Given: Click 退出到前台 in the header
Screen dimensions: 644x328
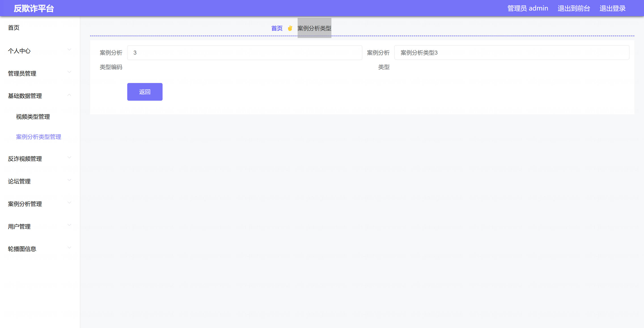Looking at the screenshot, I should pyautogui.click(x=574, y=8).
